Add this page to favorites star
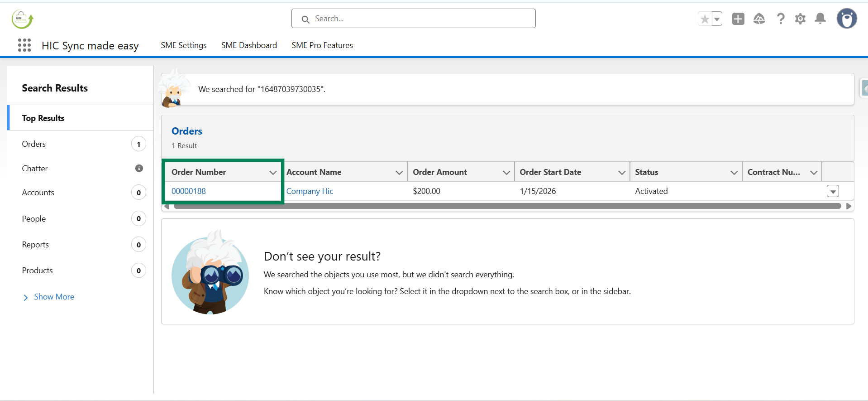868x401 pixels. 705,19
